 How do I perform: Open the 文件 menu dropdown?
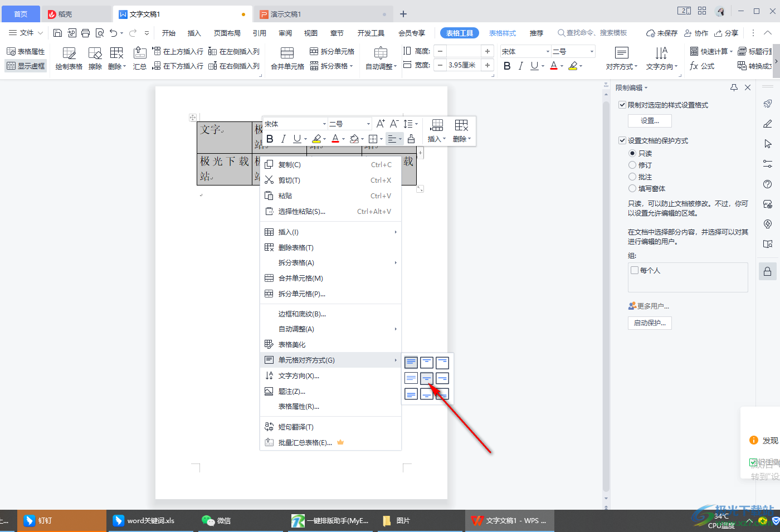[x=26, y=33]
